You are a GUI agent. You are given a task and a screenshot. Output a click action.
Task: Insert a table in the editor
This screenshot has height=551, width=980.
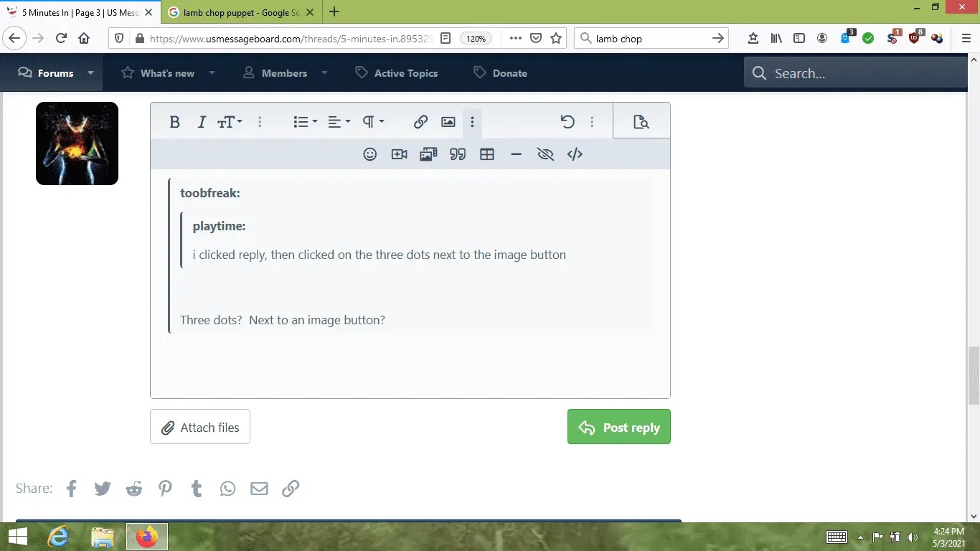point(487,154)
